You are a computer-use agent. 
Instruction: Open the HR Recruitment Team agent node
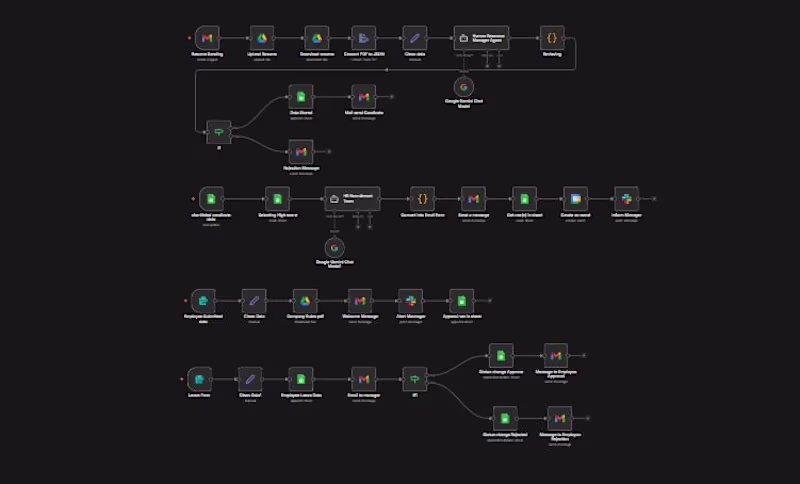(x=353, y=199)
